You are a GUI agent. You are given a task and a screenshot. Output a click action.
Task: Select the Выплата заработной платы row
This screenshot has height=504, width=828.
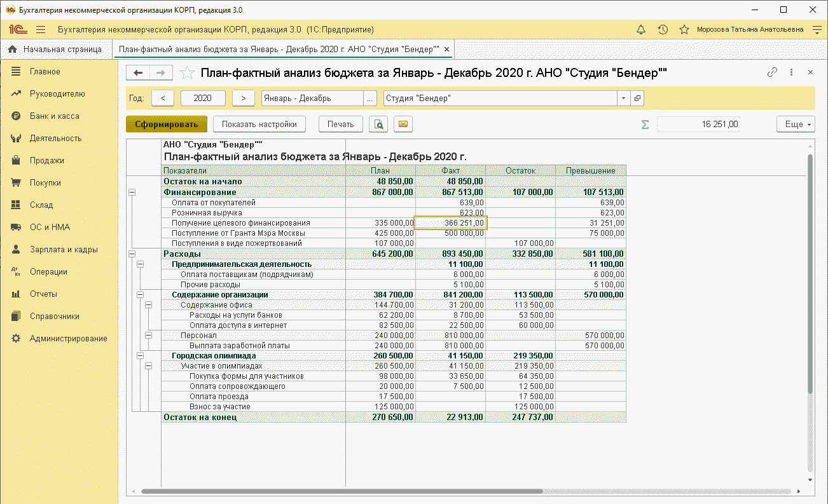[x=394, y=345]
